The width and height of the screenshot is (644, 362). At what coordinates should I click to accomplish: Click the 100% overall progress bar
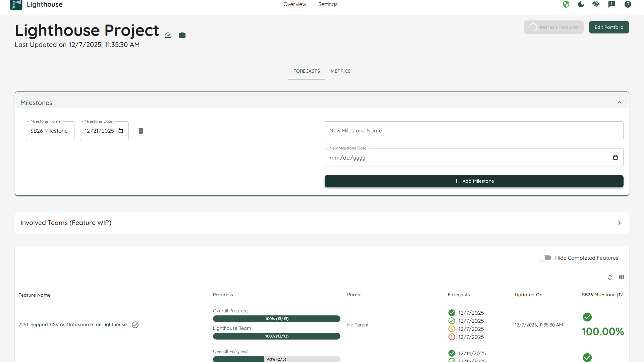pos(276,319)
